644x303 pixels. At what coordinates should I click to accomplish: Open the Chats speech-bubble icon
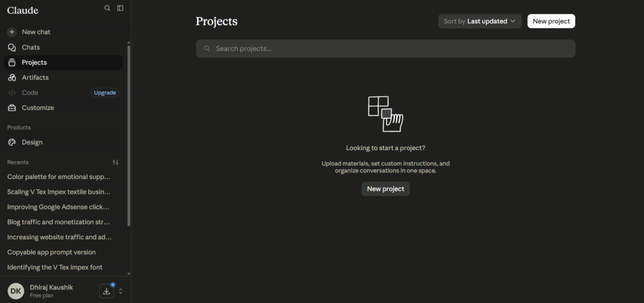(12, 47)
